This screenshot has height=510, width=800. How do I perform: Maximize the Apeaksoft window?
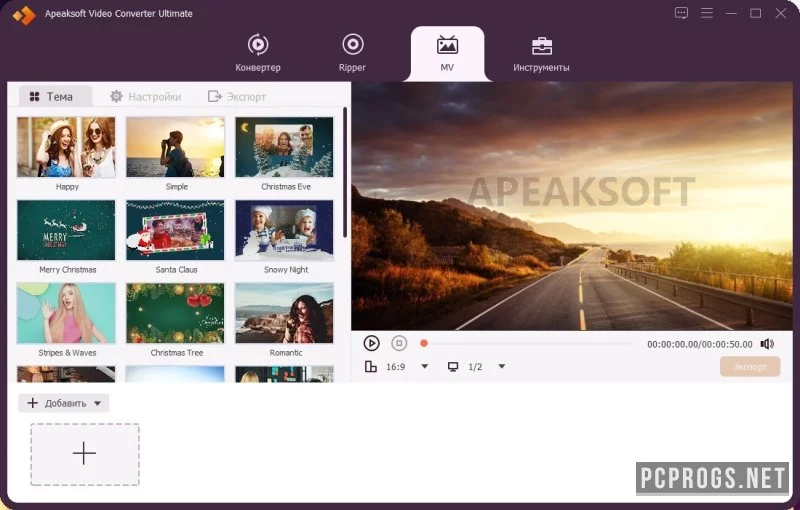[756, 13]
